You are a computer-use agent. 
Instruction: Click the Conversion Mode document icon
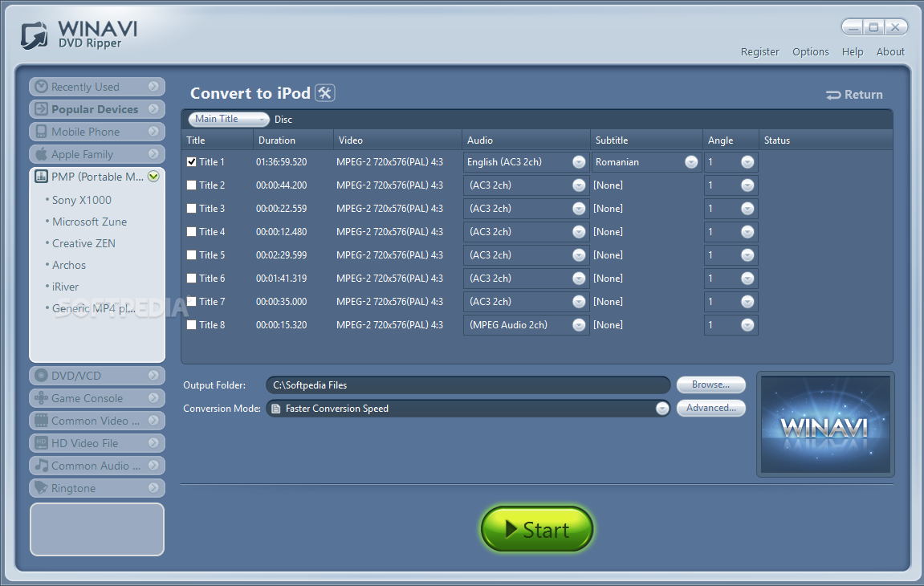(x=275, y=409)
